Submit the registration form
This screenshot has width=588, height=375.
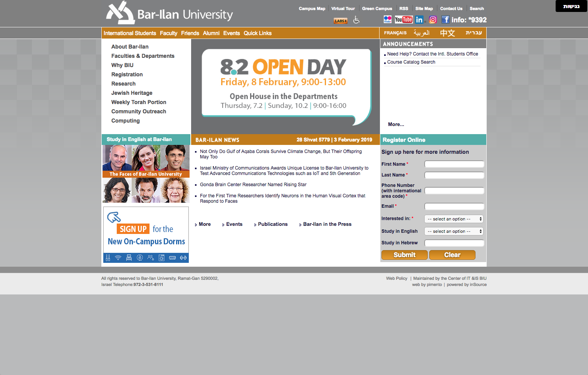click(405, 255)
